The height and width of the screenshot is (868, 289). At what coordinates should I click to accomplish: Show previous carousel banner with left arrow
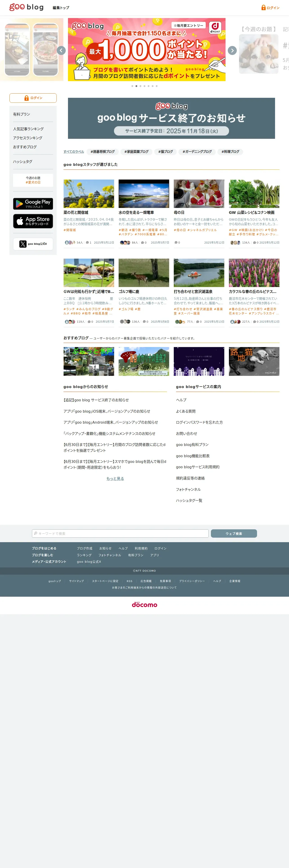tap(61, 50)
